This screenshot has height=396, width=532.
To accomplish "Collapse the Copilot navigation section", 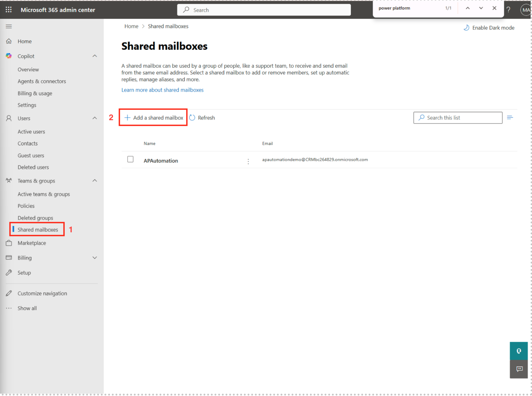I will [x=95, y=56].
